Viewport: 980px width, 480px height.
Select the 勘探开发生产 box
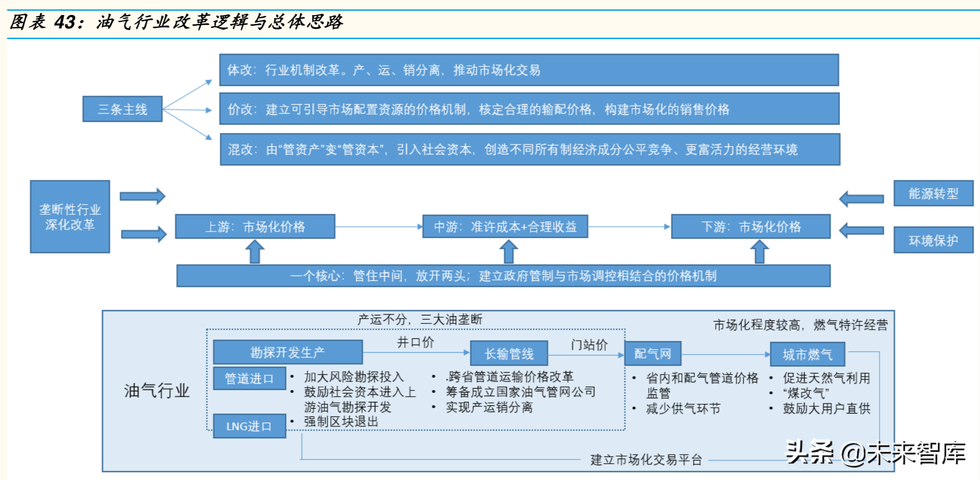point(288,353)
